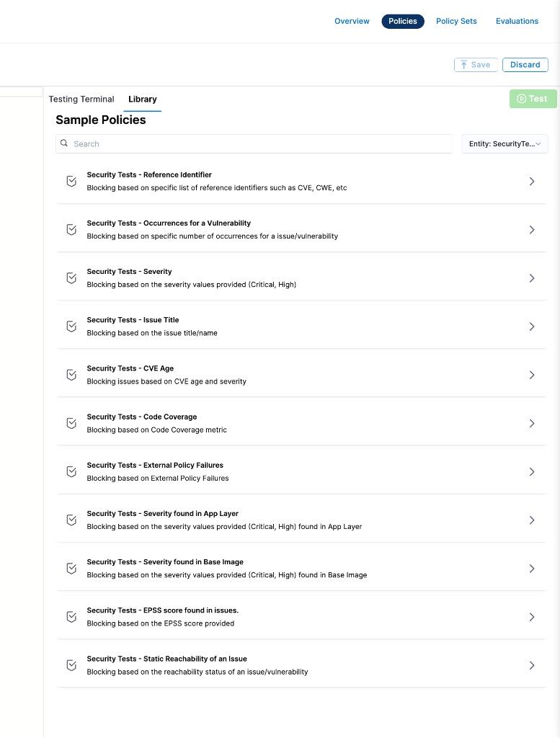The width and height of the screenshot is (560, 738).
Task: Click shield icon beside Reference Identifier policy
Action: [71, 181]
